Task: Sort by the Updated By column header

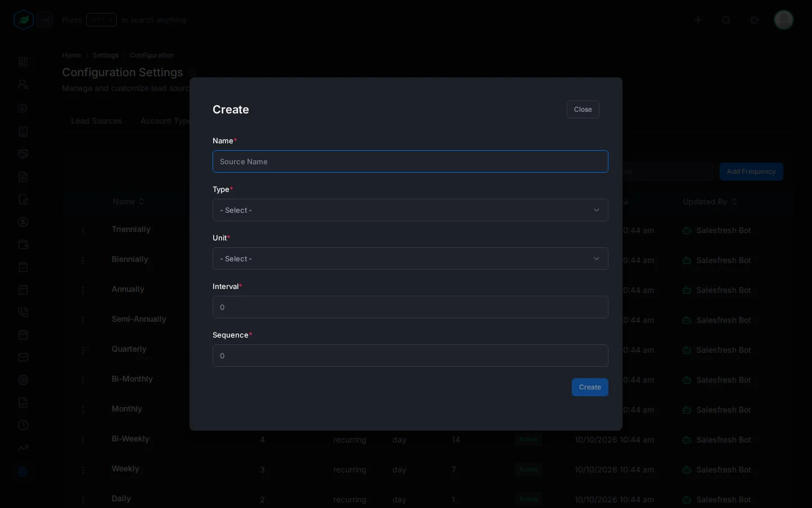Action: point(710,202)
